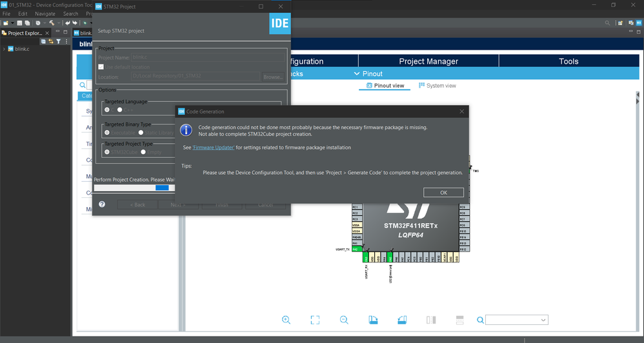The image size is (644, 343).
Task: Open the pin search combo box dropdown
Action: (x=543, y=320)
